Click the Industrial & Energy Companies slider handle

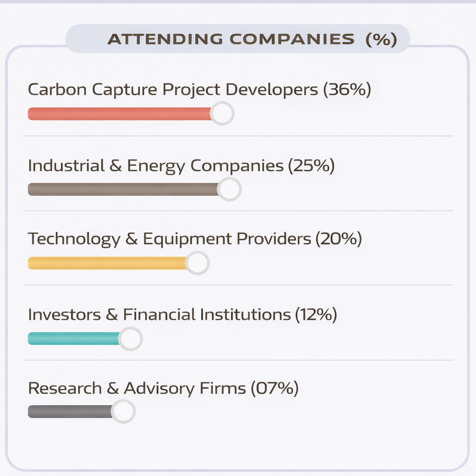229,189
